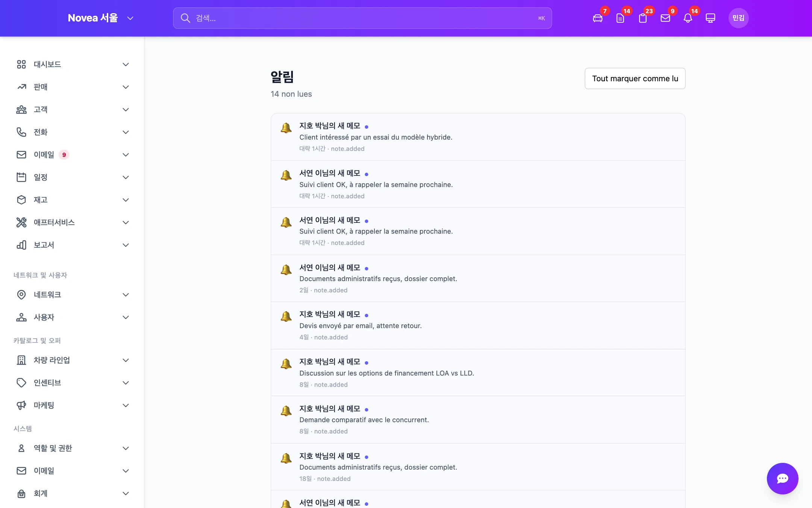Click the 애프터서비스 wrench tools icon

tap(21, 222)
